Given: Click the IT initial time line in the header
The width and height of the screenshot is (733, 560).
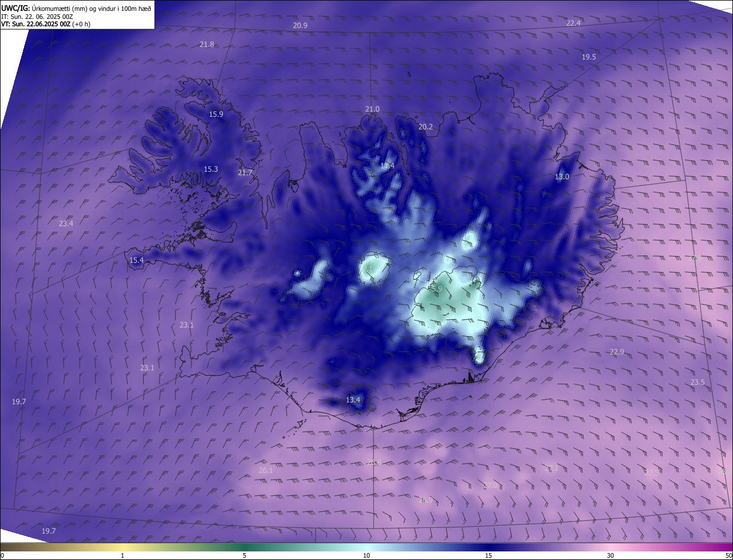Looking at the screenshot, I should 37,17.
